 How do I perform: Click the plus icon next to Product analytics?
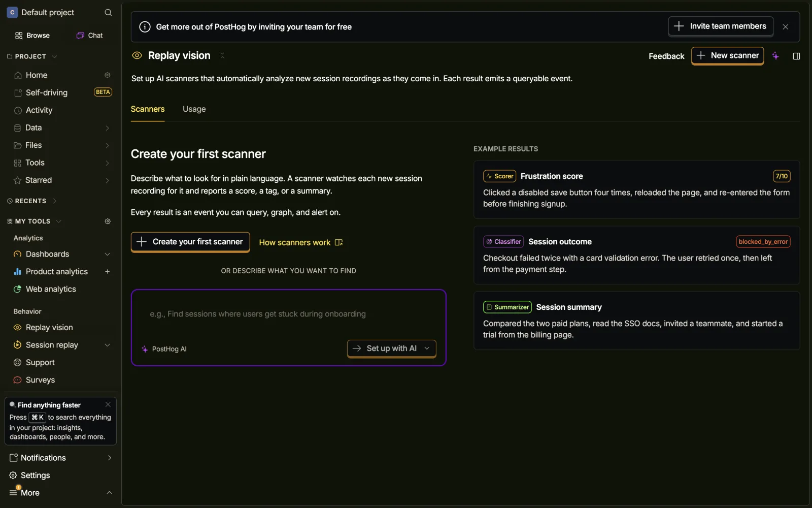click(107, 272)
